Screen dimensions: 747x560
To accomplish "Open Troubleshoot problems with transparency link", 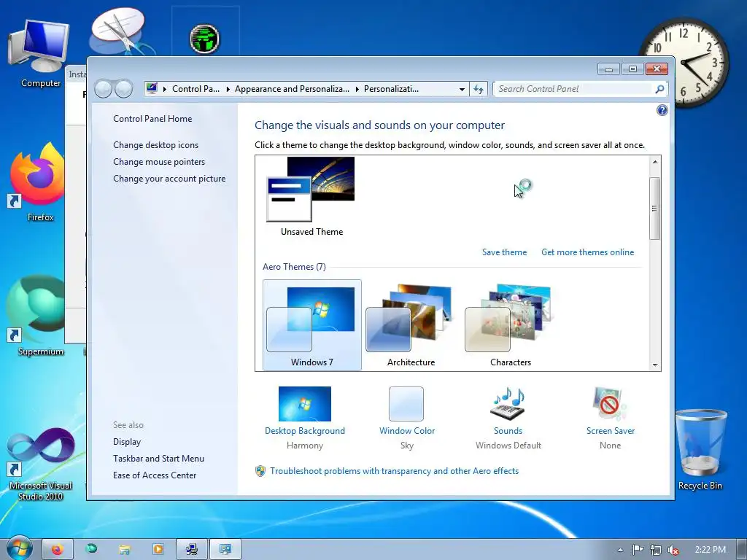I will pyautogui.click(x=395, y=471).
